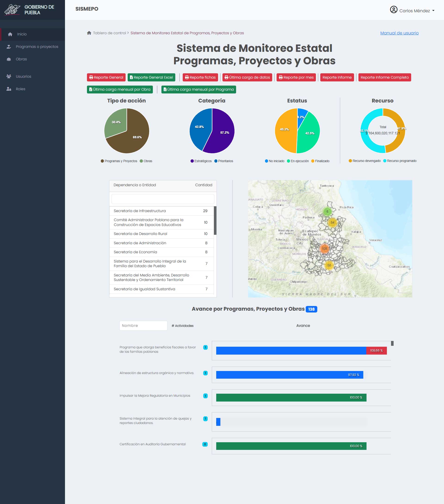Click the Roles icon in the sidebar
Viewport: 444px width, 504px height.
[x=8, y=89]
